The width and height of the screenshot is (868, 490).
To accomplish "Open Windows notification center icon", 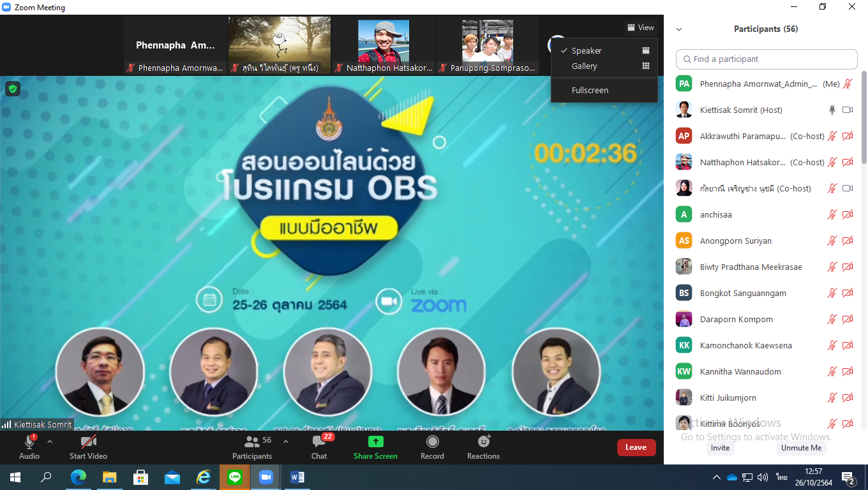I will [849, 478].
